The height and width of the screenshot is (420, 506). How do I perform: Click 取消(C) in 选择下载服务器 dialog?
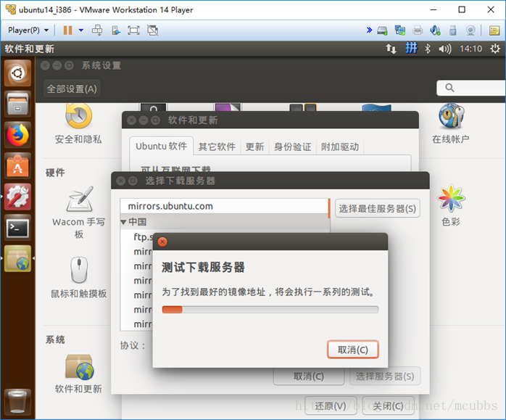point(309,376)
